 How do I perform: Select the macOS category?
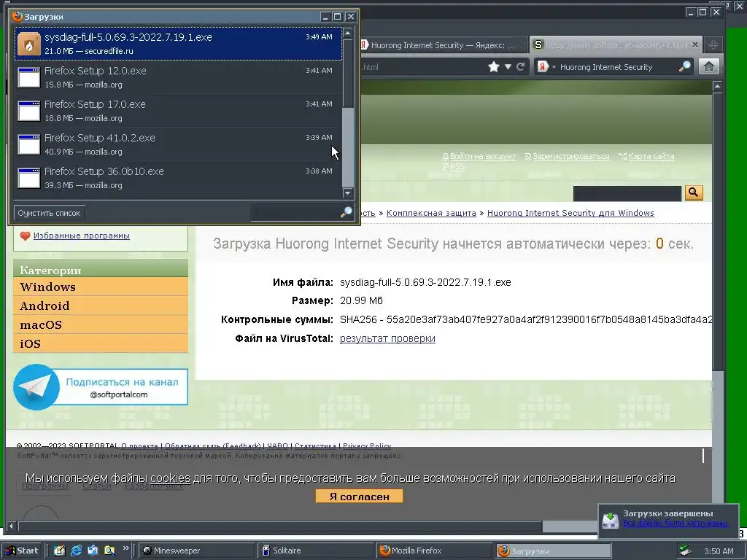pos(101,324)
